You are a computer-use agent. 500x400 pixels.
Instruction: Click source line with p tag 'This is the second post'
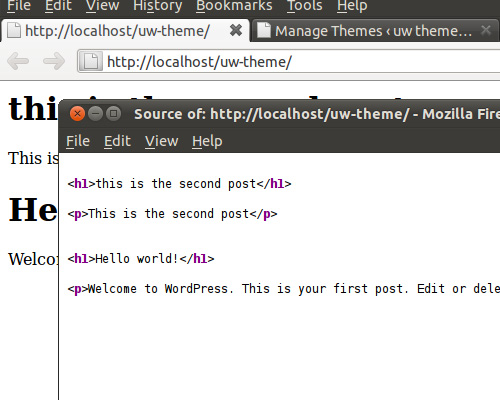(x=172, y=214)
